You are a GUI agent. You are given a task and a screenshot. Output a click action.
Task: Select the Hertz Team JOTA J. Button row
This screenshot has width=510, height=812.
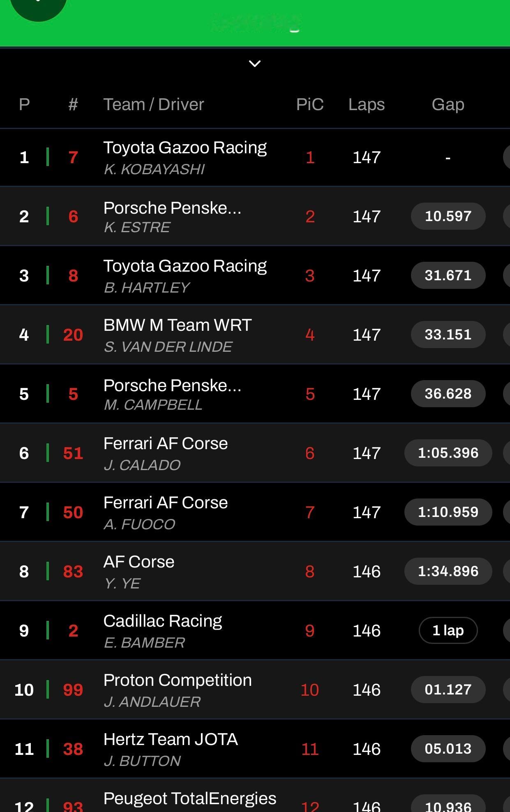click(x=171, y=749)
